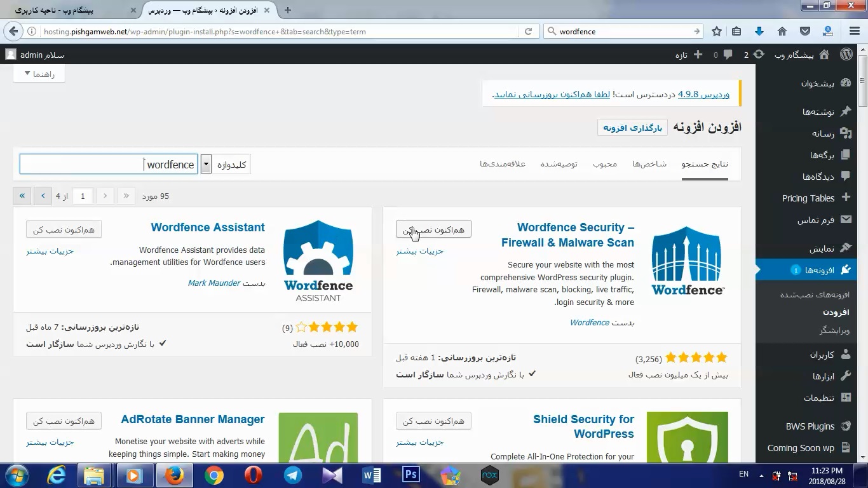Image resolution: width=868 pixels, height=488 pixels.
Task: Open Wordfence Assistant title link
Action: (x=208, y=227)
